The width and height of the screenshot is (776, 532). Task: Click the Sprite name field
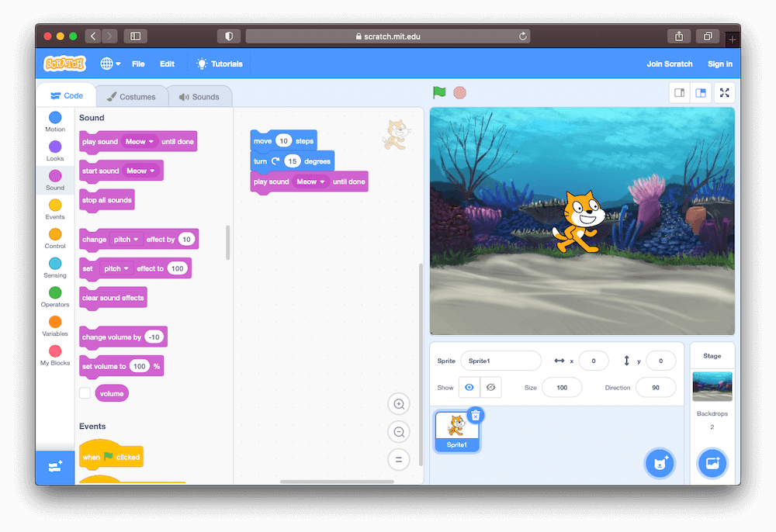pos(501,361)
